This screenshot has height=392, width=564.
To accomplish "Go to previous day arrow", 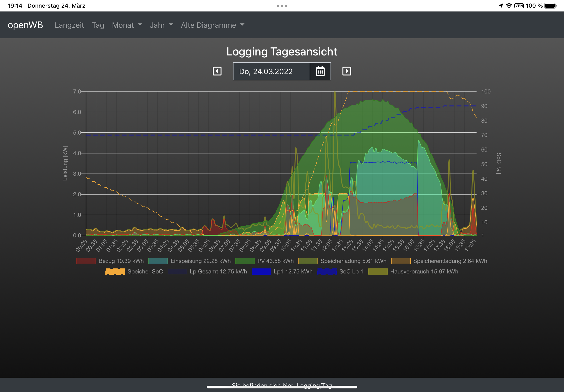I will (217, 71).
